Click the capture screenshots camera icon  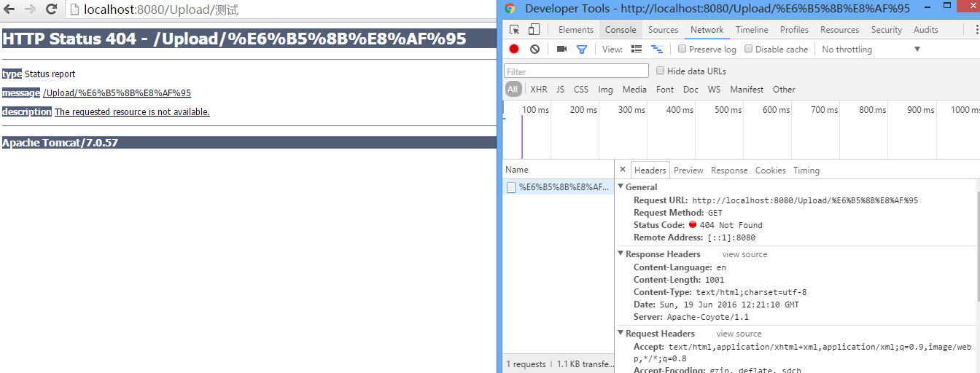[x=561, y=49]
